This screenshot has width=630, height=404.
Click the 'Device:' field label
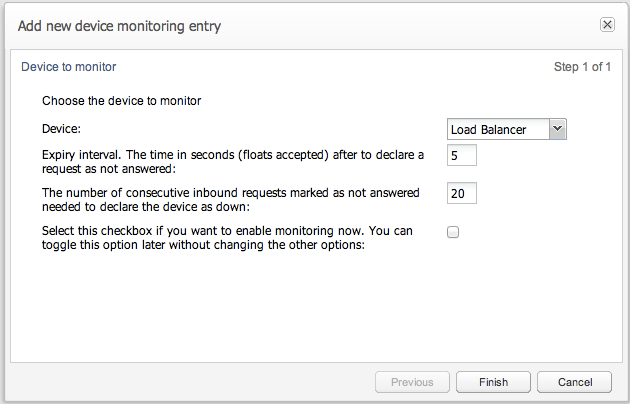(63, 129)
